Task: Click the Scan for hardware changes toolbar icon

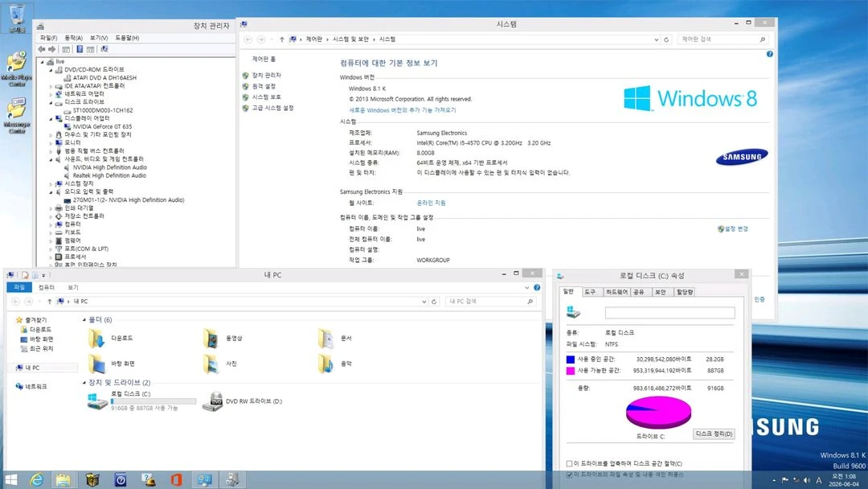Action: [104, 49]
